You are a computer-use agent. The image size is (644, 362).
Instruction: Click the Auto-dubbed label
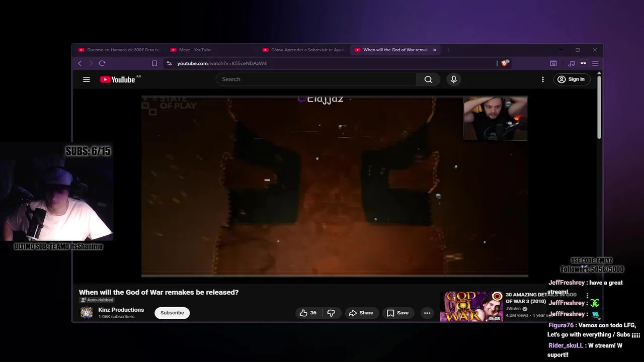point(97,300)
